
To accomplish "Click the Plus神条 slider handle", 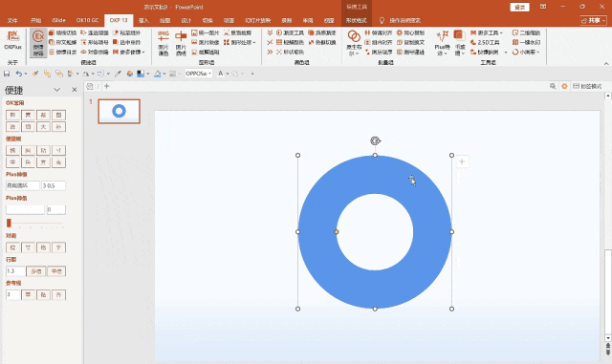I will [9, 224].
